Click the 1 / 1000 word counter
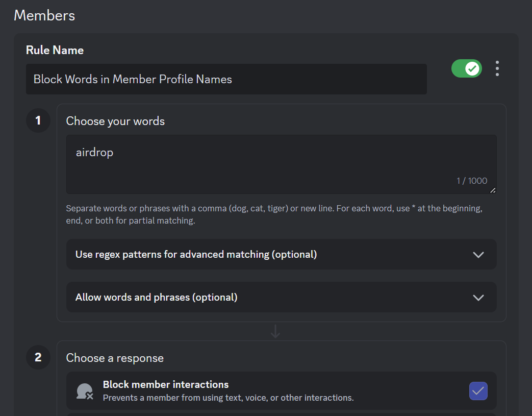 coord(472,181)
